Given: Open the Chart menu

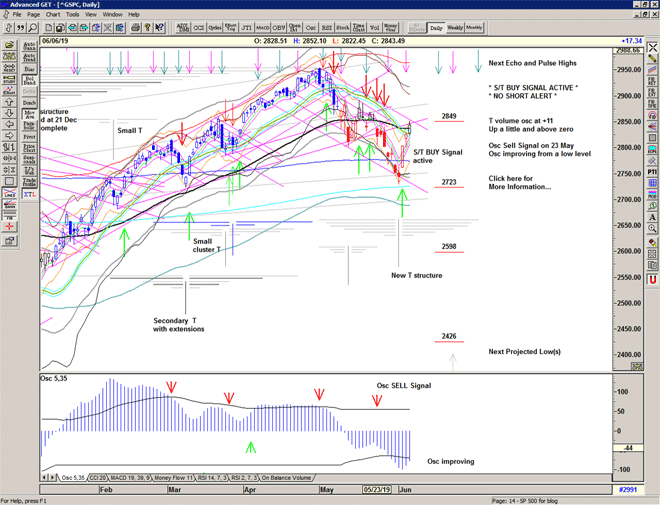Looking at the screenshot, I should (53, 15).
